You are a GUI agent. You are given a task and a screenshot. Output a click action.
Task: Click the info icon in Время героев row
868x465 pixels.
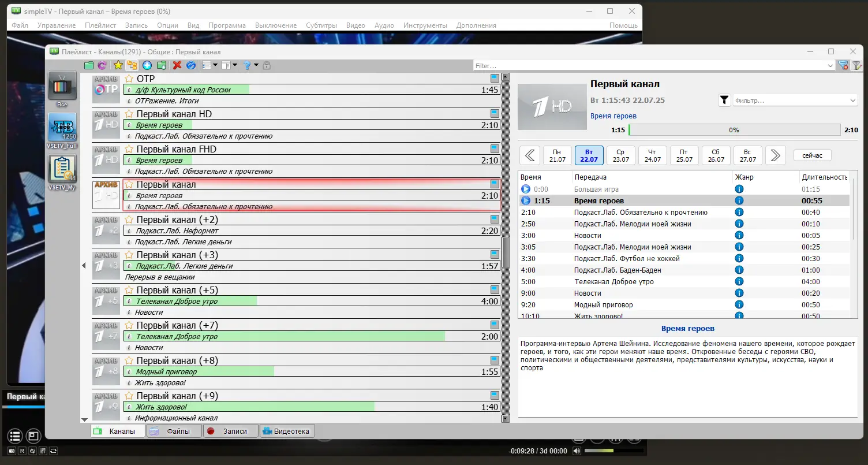coord(739,200)
